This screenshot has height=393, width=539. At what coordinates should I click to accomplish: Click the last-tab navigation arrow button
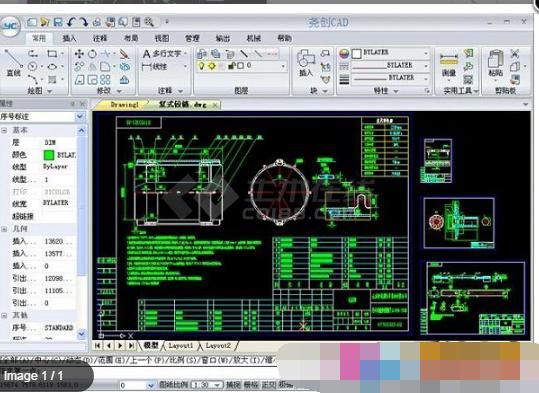tap(131, 346)
